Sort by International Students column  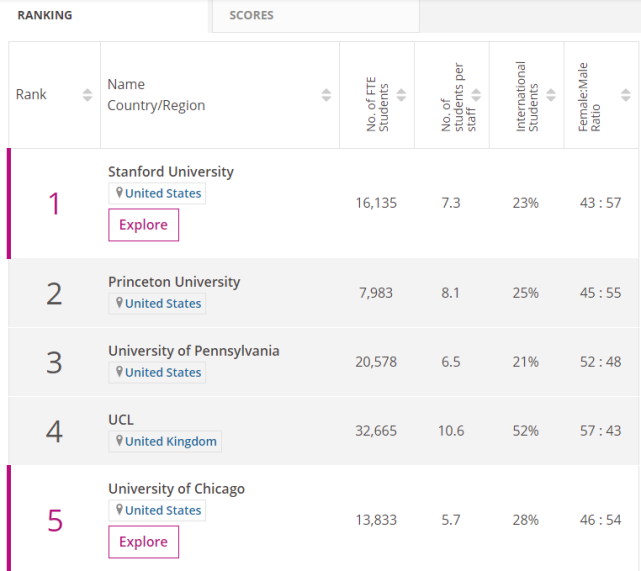coord(550,95)
